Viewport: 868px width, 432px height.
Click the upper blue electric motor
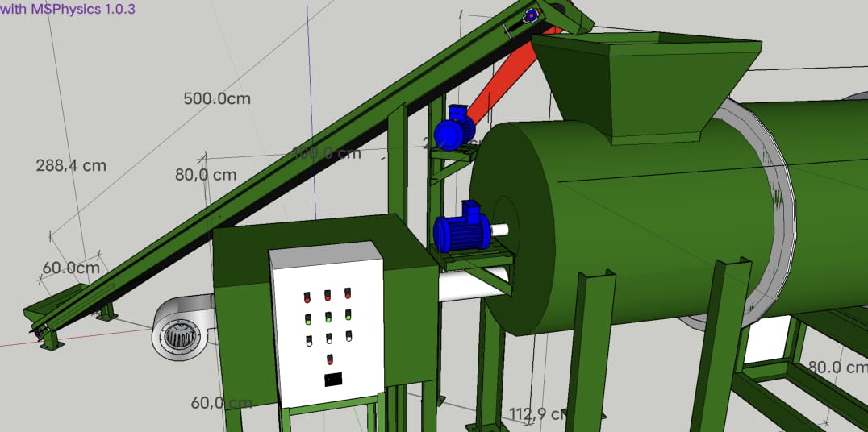click(453, 129)
